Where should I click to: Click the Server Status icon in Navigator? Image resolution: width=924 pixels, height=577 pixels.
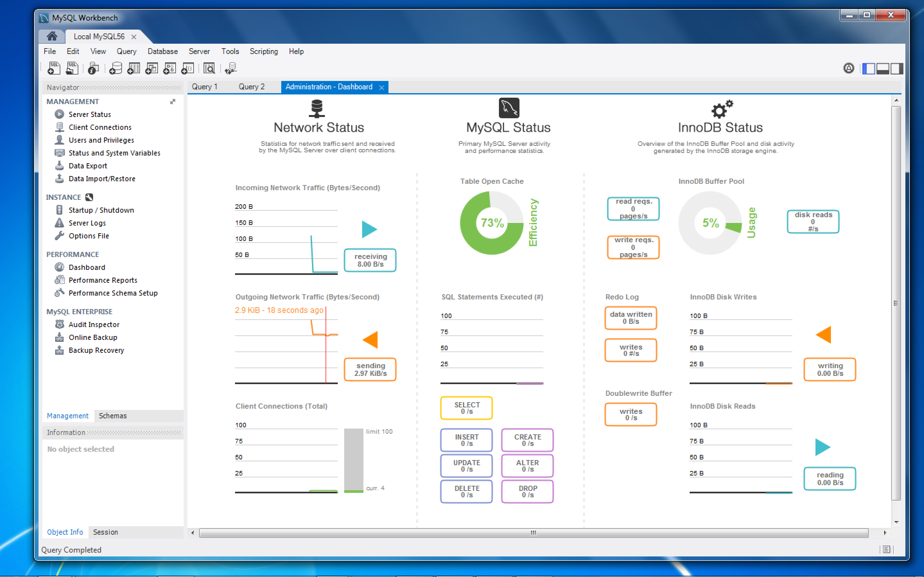click(x=58, y=114)
